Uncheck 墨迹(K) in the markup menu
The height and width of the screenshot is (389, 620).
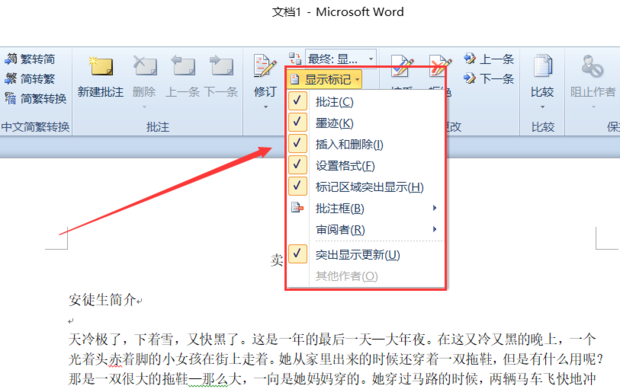click(x=297, y=123)
